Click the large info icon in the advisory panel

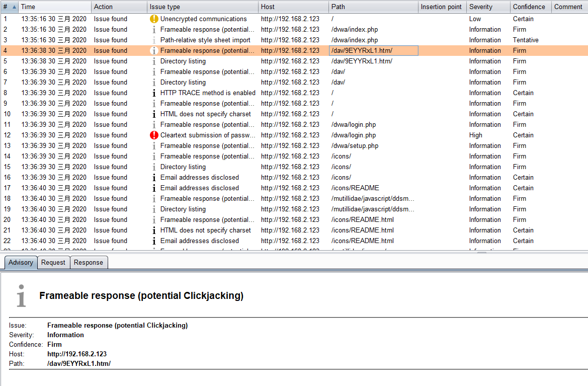click(21, 296)
